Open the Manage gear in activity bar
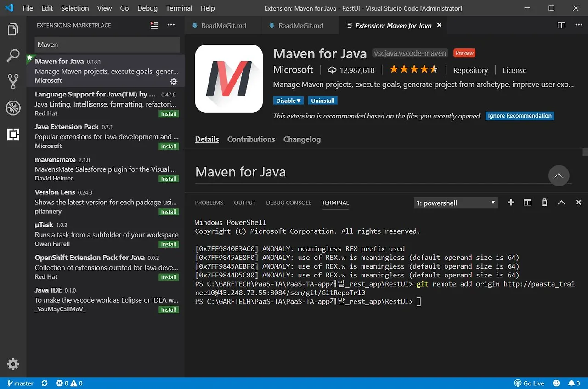Screen dimensions: 588x389 pyautogui.click(x=13, y=364)
